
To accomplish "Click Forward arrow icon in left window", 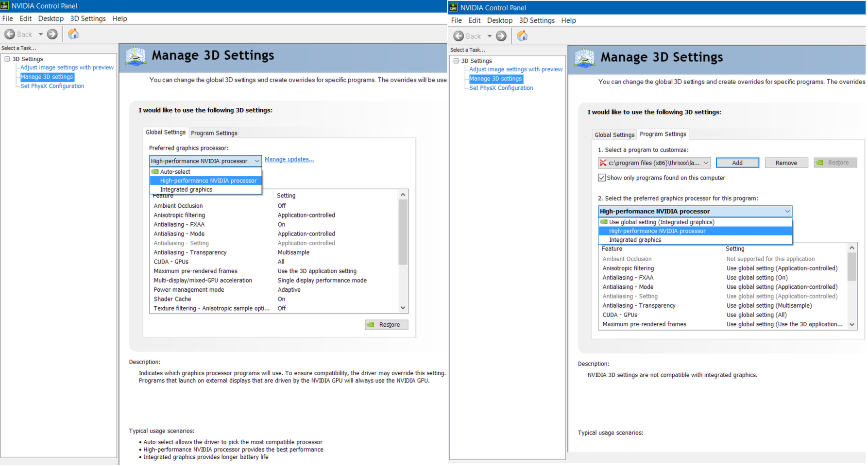I will click(x=52, y=34).
